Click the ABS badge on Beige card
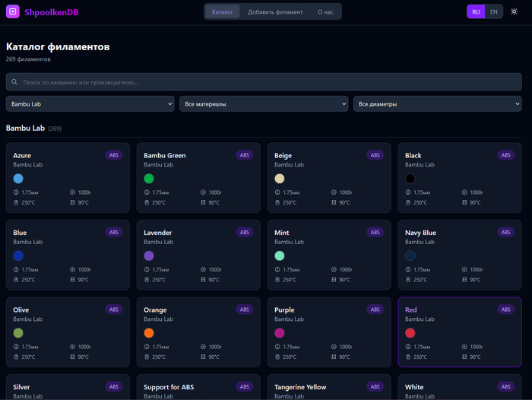The height and width of the screenshot is (400, 532). 375,155
